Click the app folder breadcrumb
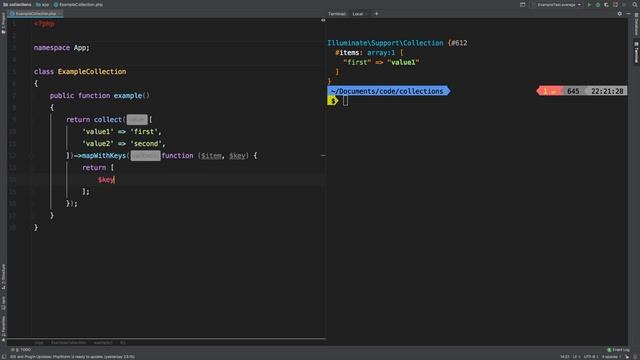This screenshot has width=640, height=360. point(42,4)
